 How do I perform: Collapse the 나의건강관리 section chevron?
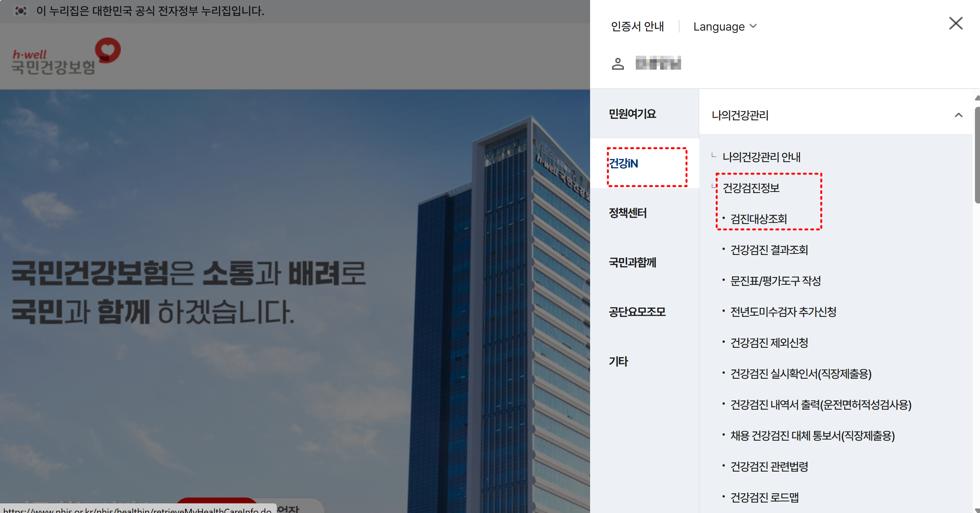958,115
